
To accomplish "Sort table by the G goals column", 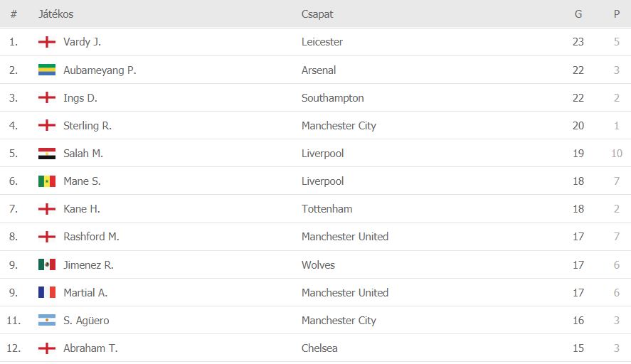I will (x=578, y=14).
